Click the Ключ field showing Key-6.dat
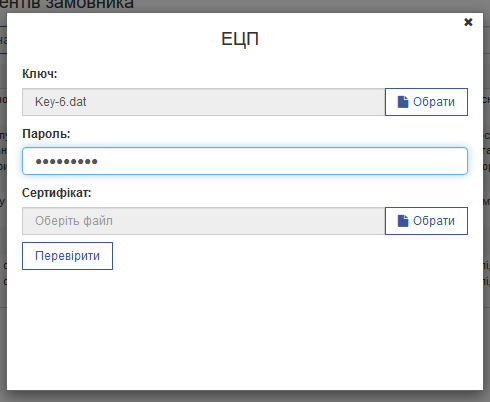The width and height of the screenshot is (490, 402). (x=204, y=102)
